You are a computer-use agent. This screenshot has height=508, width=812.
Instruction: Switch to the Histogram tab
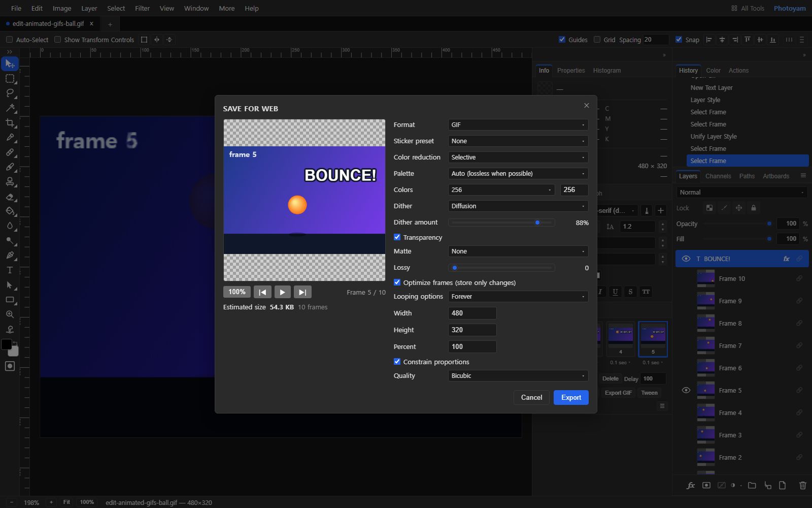coord(606,71)
